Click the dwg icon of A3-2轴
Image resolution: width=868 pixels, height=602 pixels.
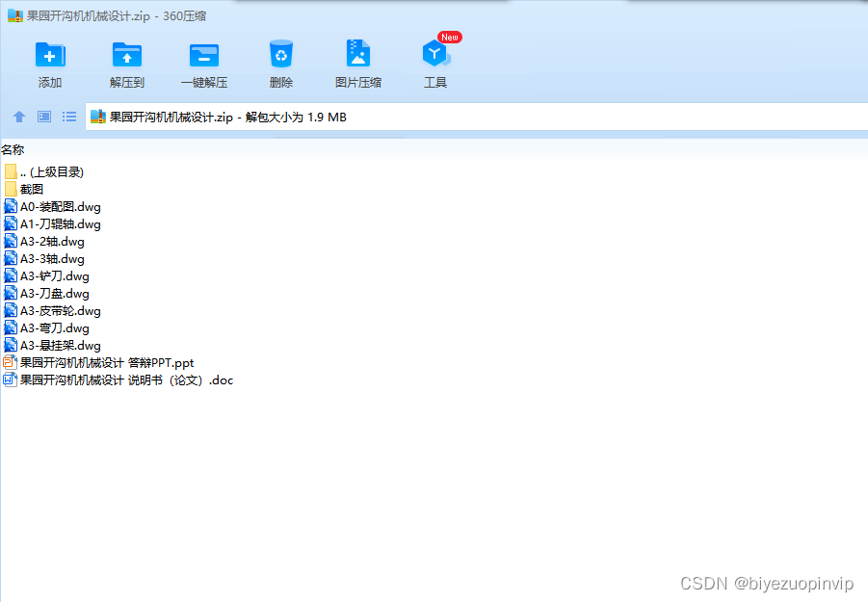(11, 241)
